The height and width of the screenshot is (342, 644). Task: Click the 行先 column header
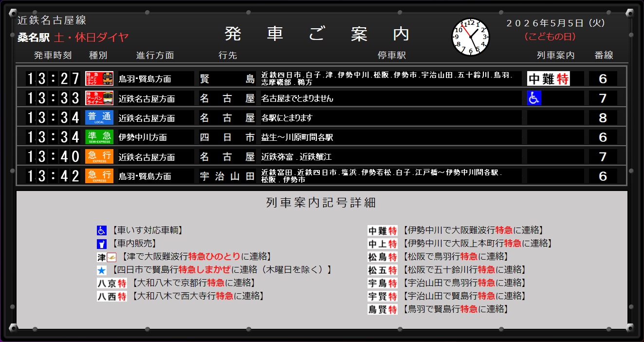[x=227, y=55]
